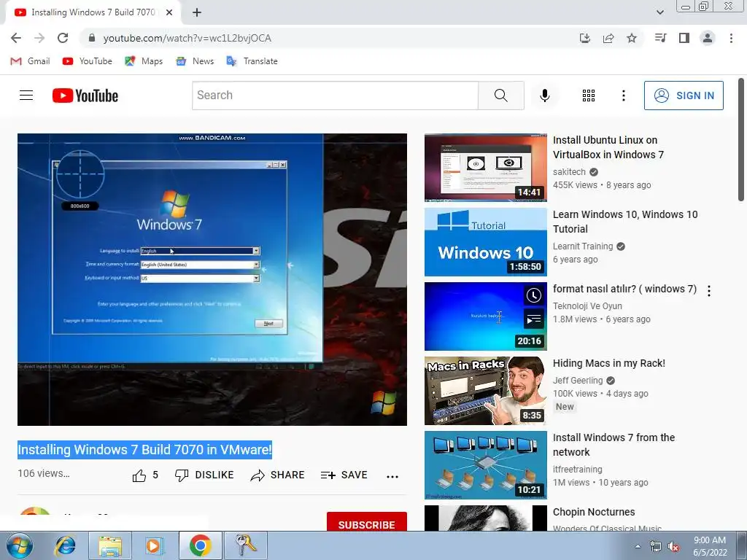The height and width of the screenshot is (560, 747).
Task: Close the Installing Windows 7 tab
Action: [169, 12]
